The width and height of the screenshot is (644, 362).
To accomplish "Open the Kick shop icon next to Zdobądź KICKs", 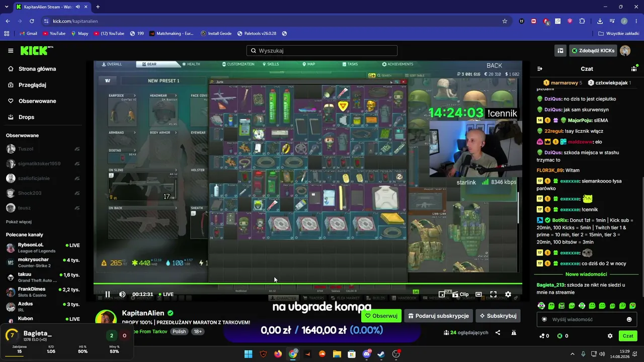I will tap(560, 51).
